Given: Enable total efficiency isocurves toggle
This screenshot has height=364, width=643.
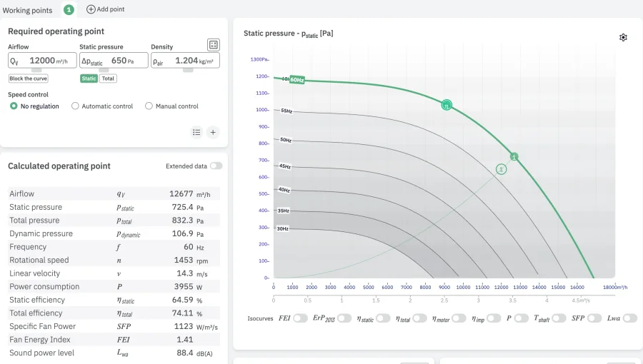Looking at the screenshot, I should tap(419, 318).
